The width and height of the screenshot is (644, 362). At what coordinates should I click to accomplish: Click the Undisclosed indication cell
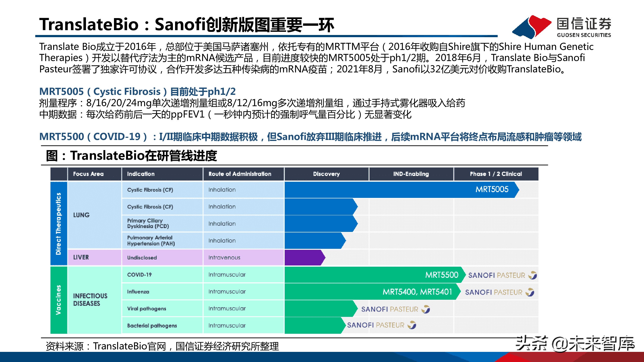pyautogui.click(x=162, y=257)
